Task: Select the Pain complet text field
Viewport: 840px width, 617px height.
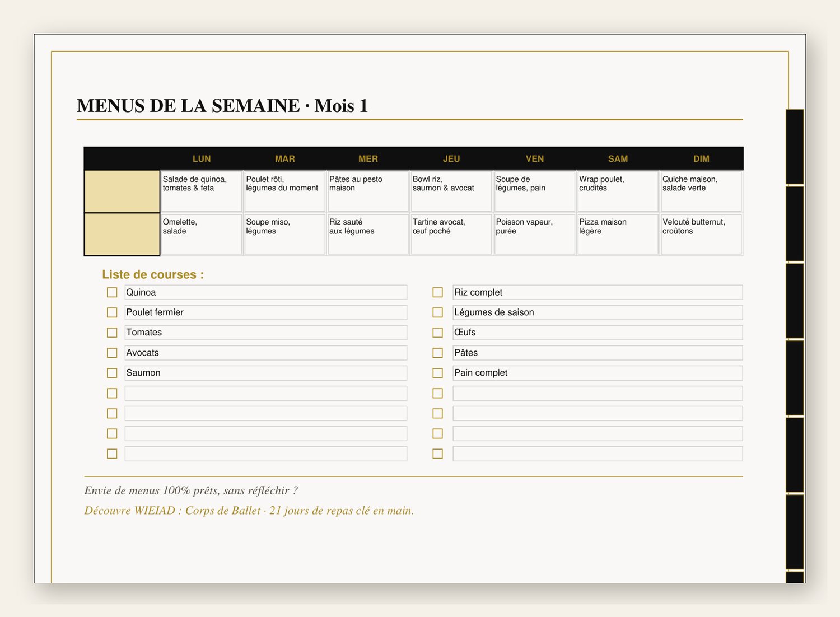Action: tap(598, 373)
